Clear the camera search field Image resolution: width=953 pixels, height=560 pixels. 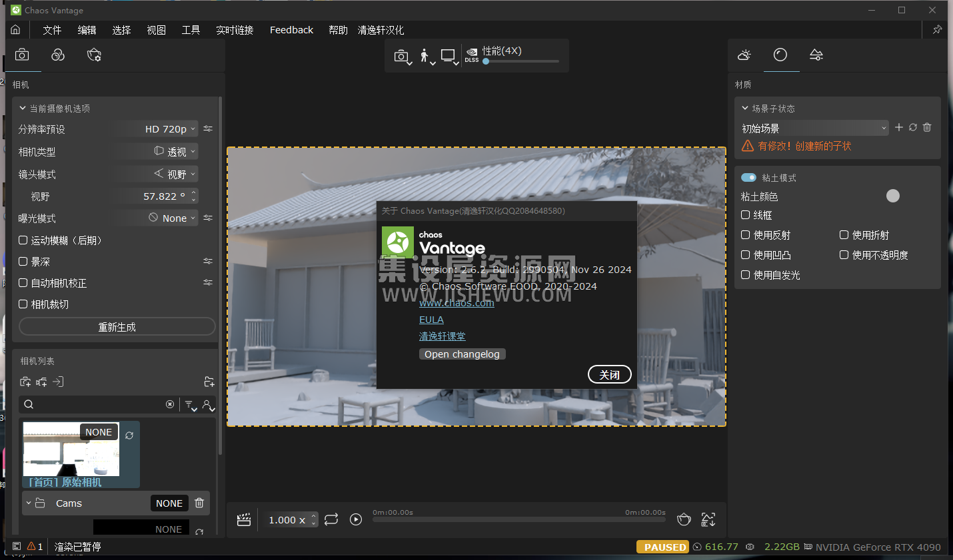pyautogui.click(x=170, y=404)
